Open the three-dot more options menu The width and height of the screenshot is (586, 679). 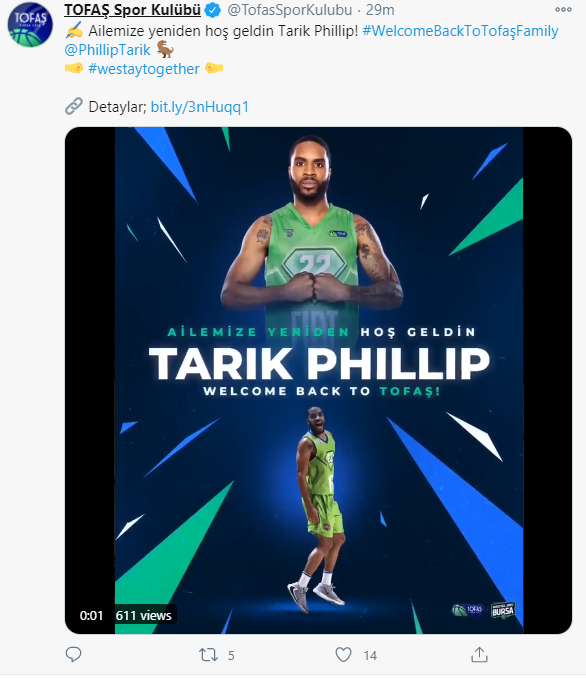pyautogui.click(x=563, y=10)
